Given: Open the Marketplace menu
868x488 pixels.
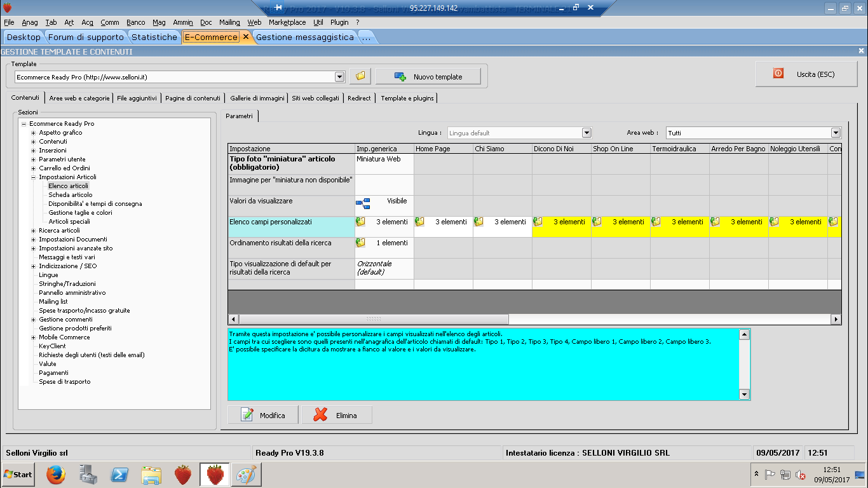Looking at the screenshot, I should coord(287,22).
